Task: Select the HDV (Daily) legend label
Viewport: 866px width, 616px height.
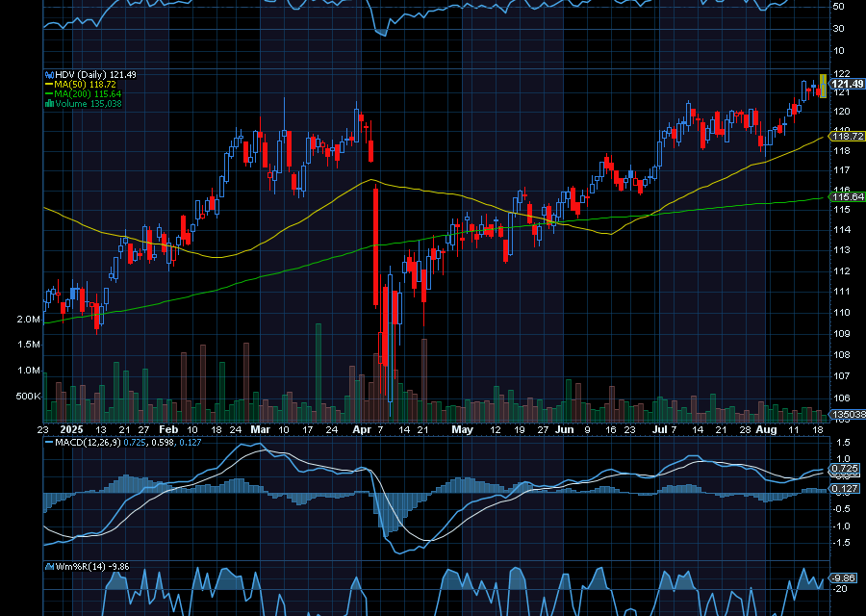Action: click(x=82, y=74)
